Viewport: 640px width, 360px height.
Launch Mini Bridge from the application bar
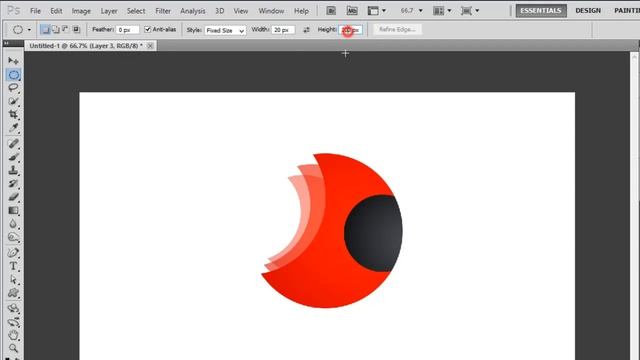352,11
